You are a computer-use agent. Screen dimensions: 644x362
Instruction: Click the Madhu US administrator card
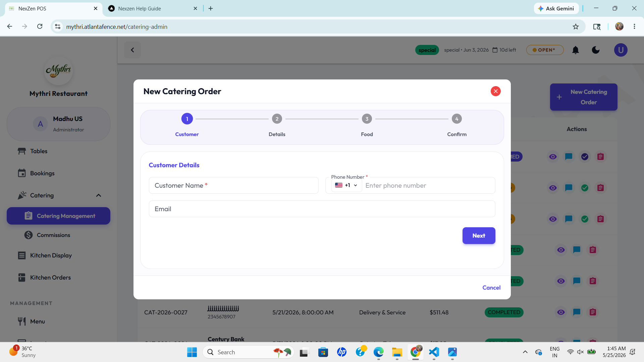(58, 124)
